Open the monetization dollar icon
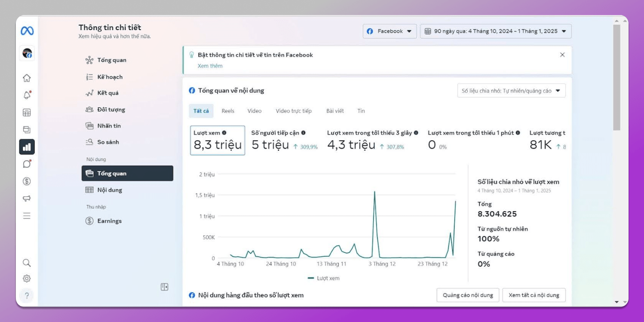Image resolution: width=644 pixels, height=322 pixels. [x=27, y=181]
